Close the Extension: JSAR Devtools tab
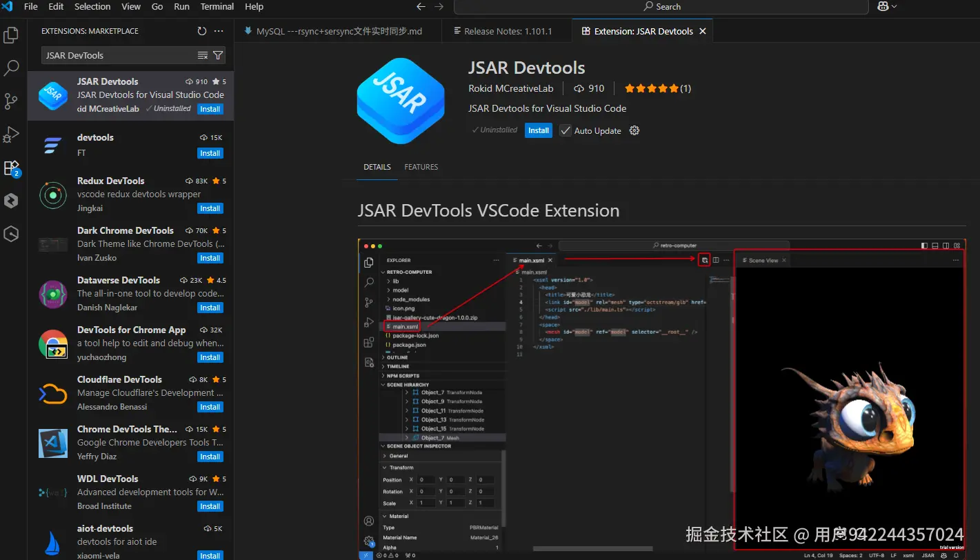The width and height of the screenshot is (980, 560). (703, 31)
